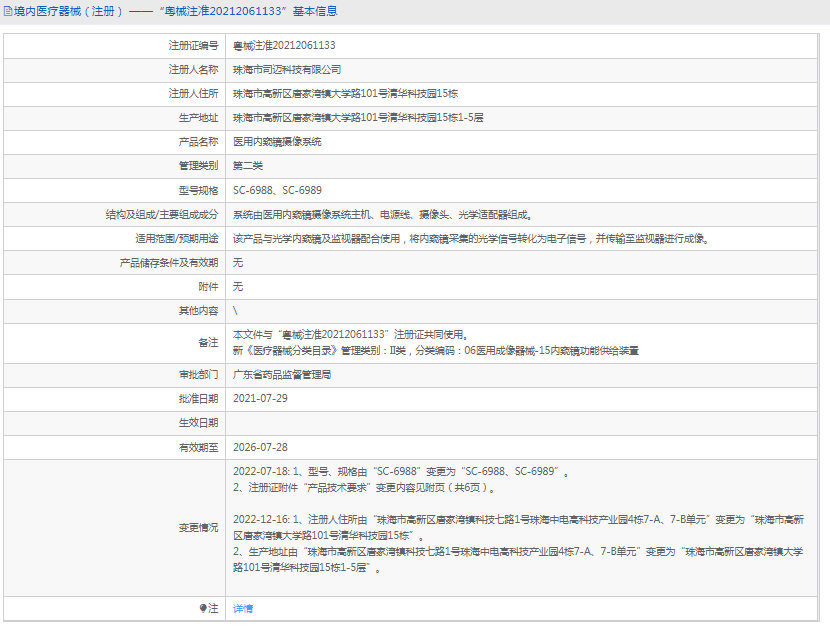Click production address ending 15栋1-5层
Viewport: 830px width, 627px height.
click(358, 117)
